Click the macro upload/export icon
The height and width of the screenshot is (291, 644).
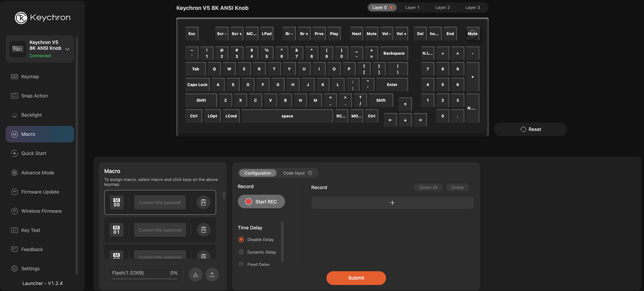[212, 274]
